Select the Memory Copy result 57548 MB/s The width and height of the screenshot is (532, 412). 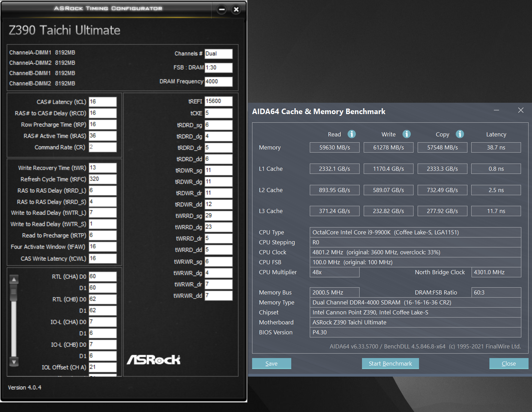[442, 147]
